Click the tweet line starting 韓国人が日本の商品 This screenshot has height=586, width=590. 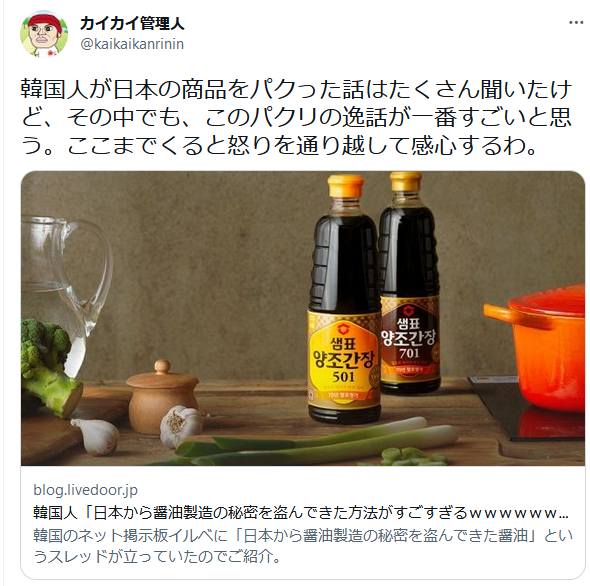(x=296, y=90)
